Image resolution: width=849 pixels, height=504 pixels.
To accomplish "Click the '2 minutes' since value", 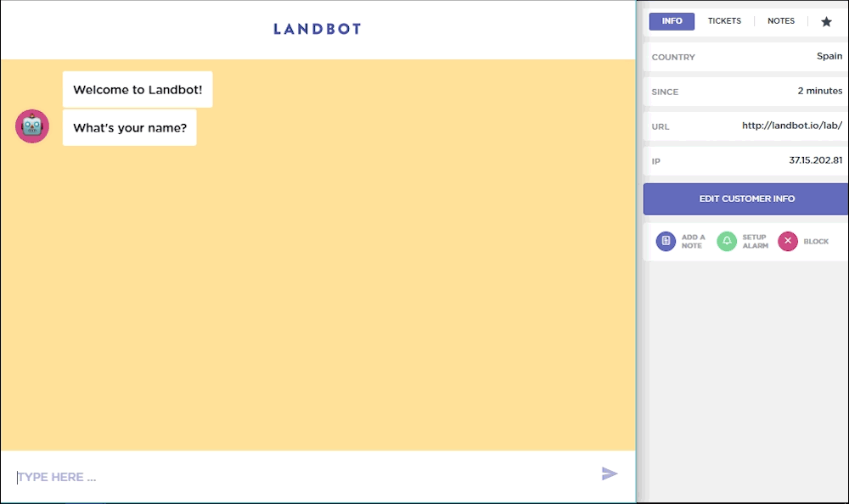I will click(x=820, y=91).
